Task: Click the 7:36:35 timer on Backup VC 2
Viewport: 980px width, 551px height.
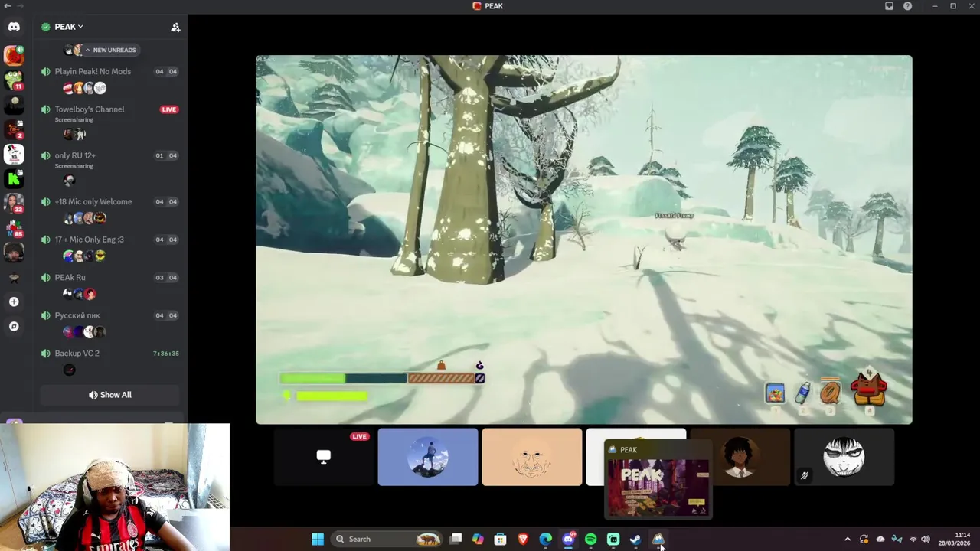Action: click(x=166, y=354)
